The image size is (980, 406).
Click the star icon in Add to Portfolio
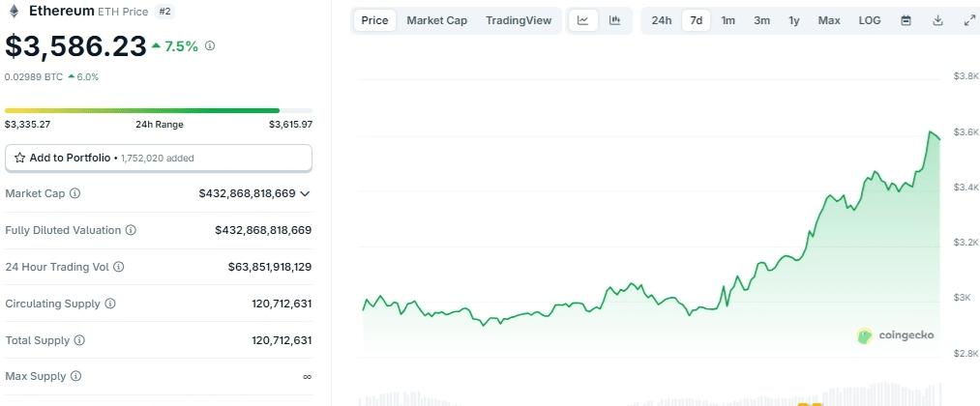tap(20, 158)
